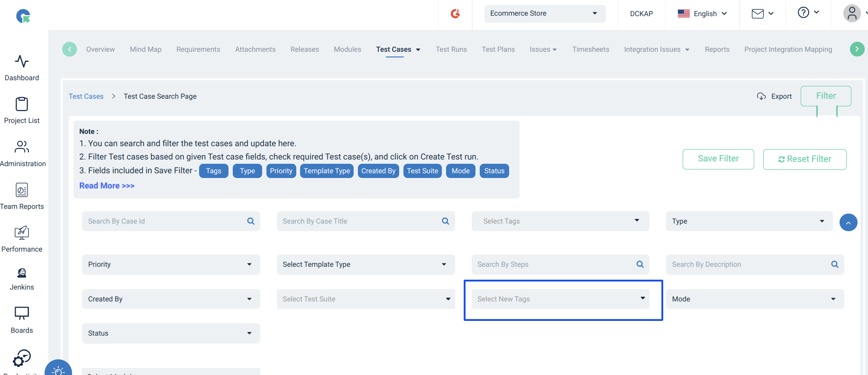868x375 pixels.
Task: Collapse filters with blue round arrow button
Action: coord(848,222)
